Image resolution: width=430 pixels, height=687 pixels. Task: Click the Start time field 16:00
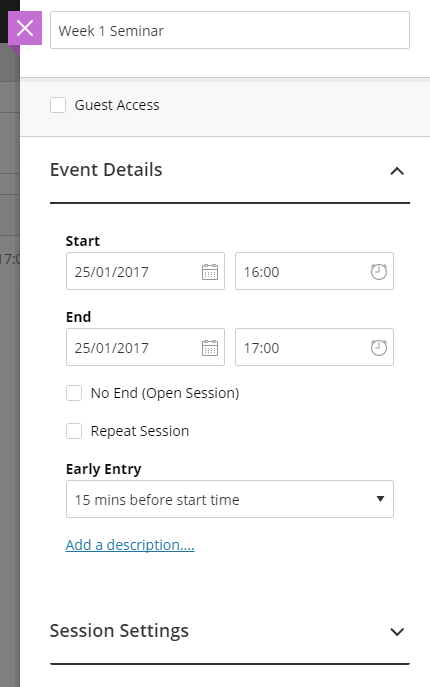[314, 271]
